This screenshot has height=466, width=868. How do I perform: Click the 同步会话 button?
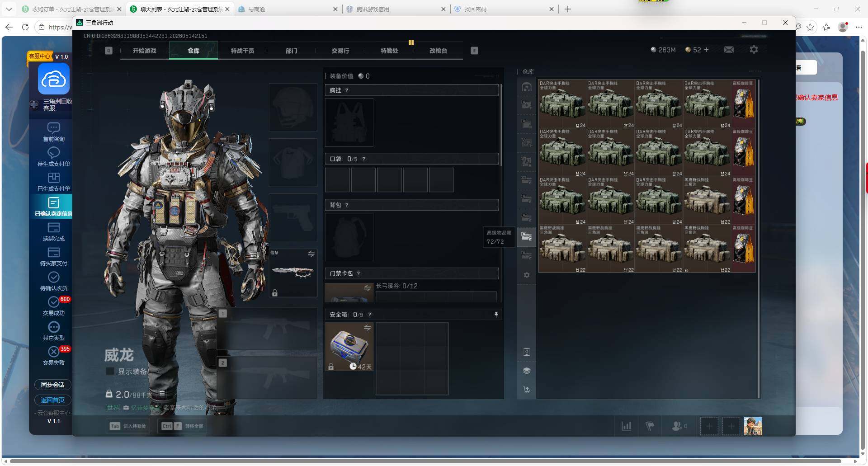point(53,385)
